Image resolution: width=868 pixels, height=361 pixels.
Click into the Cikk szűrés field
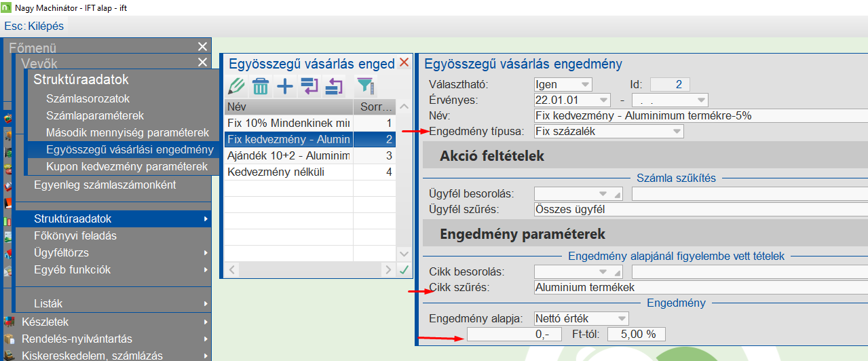point(699,288)
